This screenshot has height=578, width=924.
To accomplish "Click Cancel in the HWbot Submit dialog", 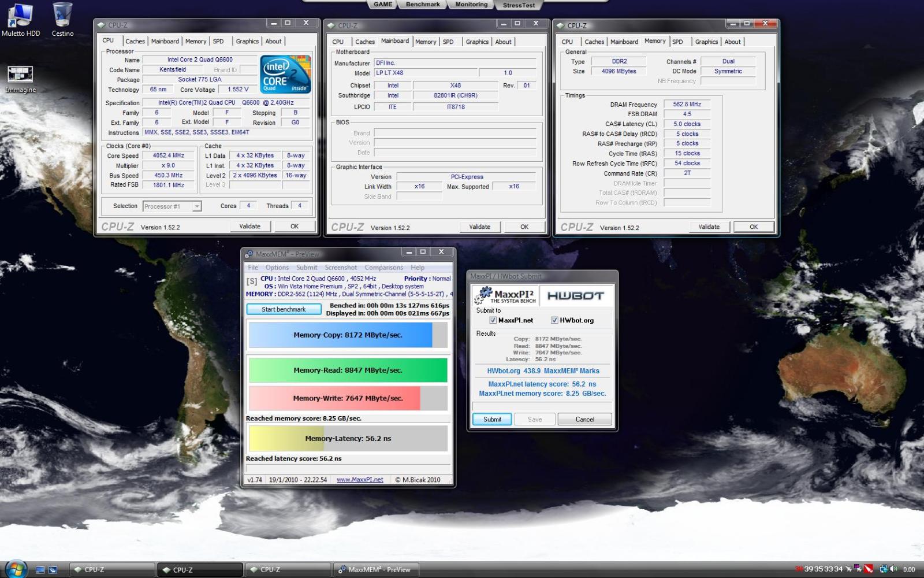I will 585,420.
